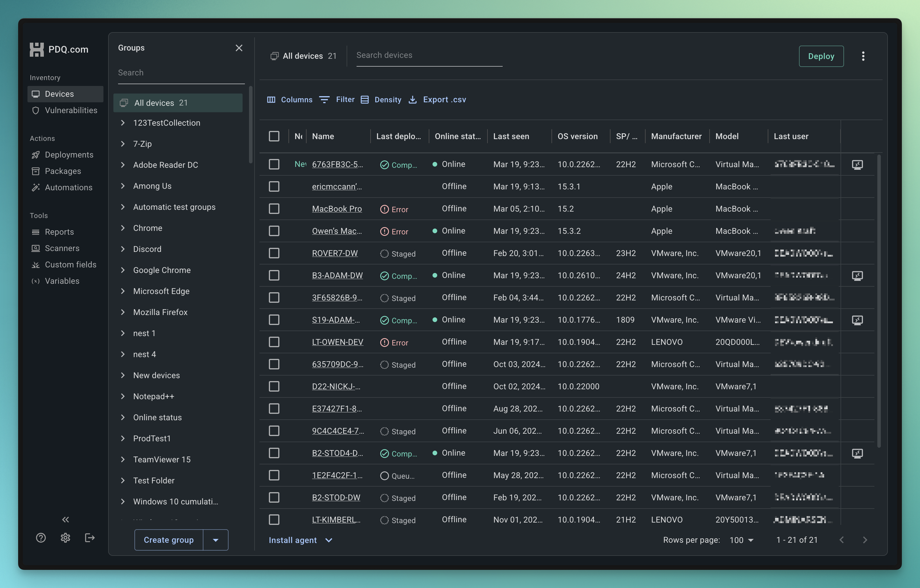Check the box for D22-NICKJ device
This screenshot has height=588, width=920.
tap(274, 386)
